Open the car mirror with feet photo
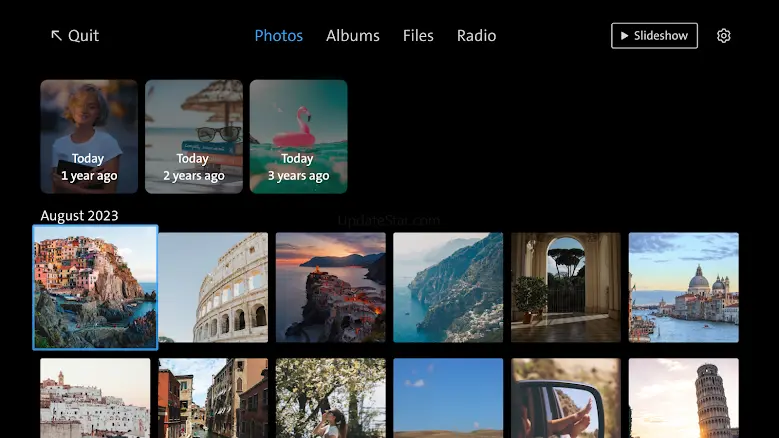 click(566, 398)
